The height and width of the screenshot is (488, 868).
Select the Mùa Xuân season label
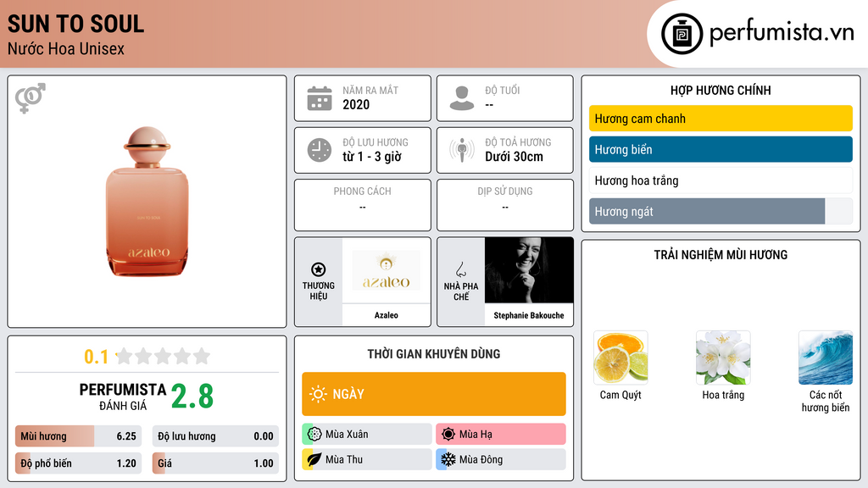347,435
